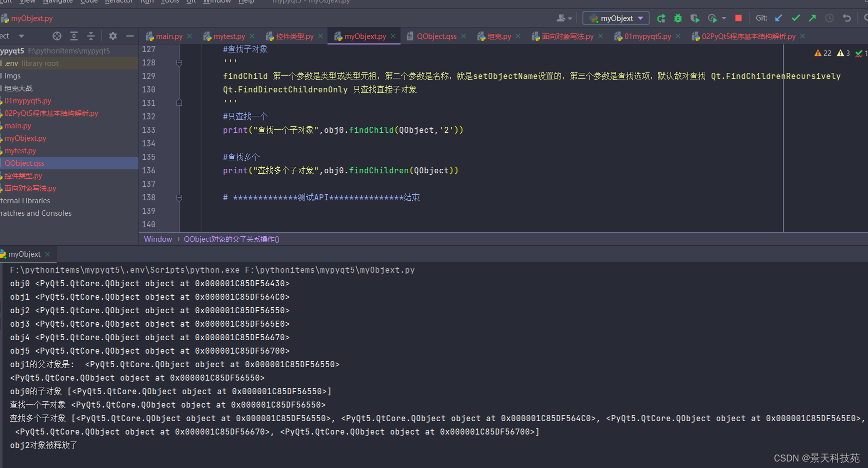Place cursor on the findChildren print statement
868x468 pixels.
[340, 170]
